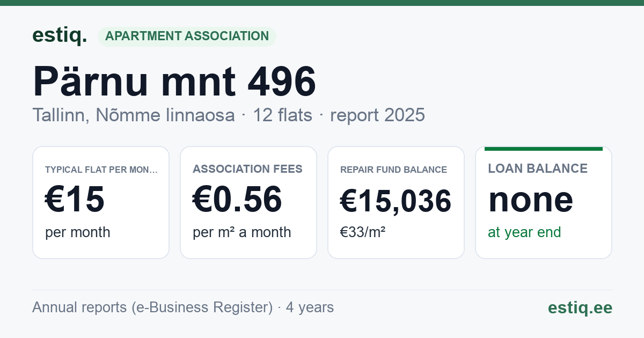The width and height of the screenshot is (644, 338).
Task: Open the Typical flat per month card
Action: point(101,202)
